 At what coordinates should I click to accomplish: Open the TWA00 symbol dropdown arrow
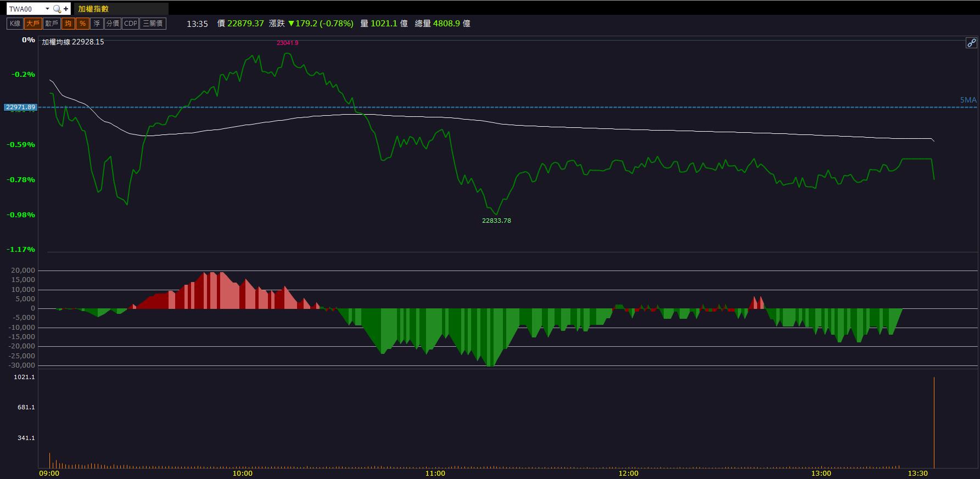click(47, 9)
